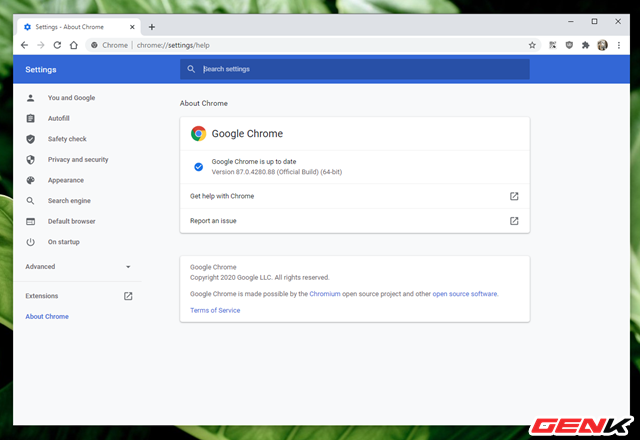Screen dimensions: 640x440
Task: Open the home page icon
Action: pyautogui.click(x=73, y=45)
